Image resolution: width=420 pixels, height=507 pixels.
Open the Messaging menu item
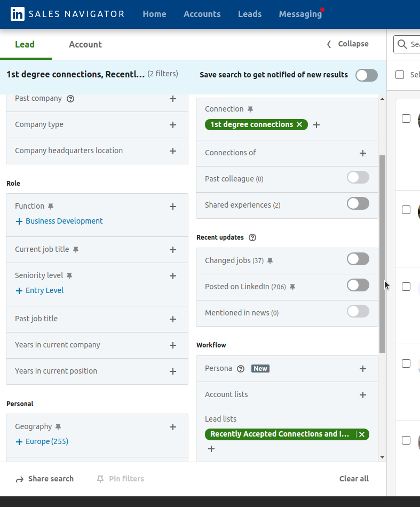pyautogui.click(x=300, y=14)
